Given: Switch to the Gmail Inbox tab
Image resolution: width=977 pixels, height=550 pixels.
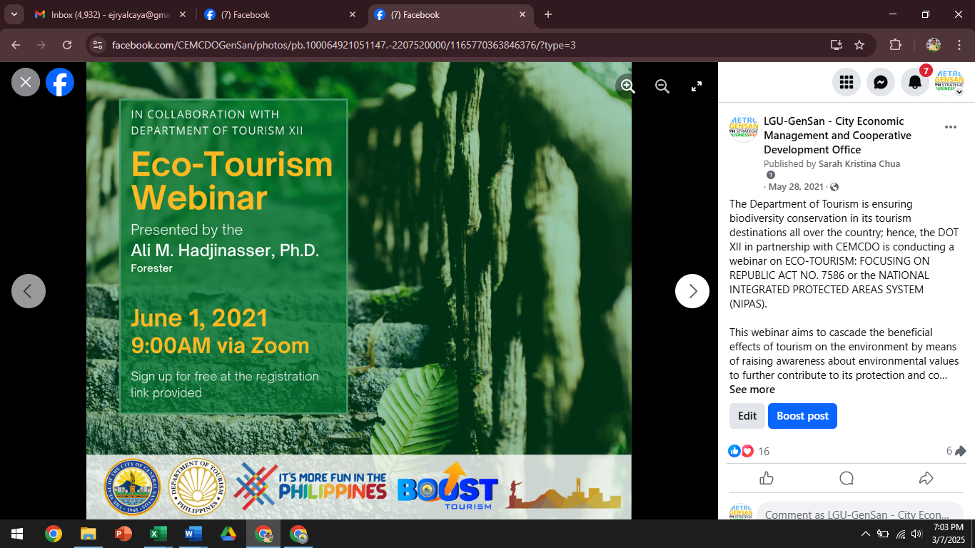Looking at the screenshot, I should [x=108, y=14].
